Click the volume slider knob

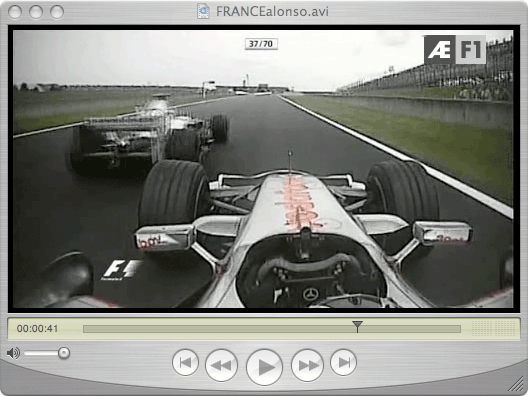(64, 353)
